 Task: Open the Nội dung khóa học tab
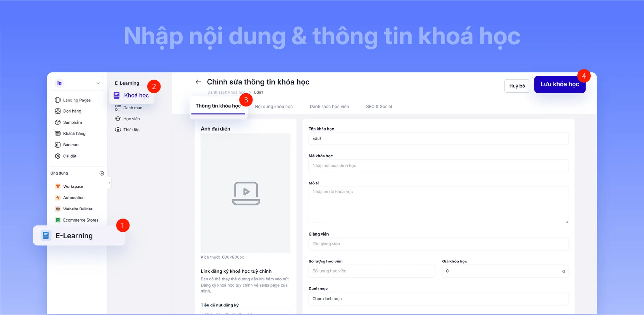274,106
